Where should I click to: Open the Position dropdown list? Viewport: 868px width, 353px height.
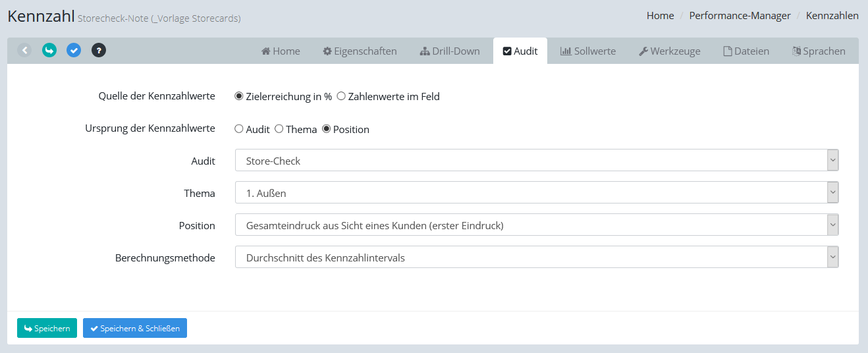[536, 225]
